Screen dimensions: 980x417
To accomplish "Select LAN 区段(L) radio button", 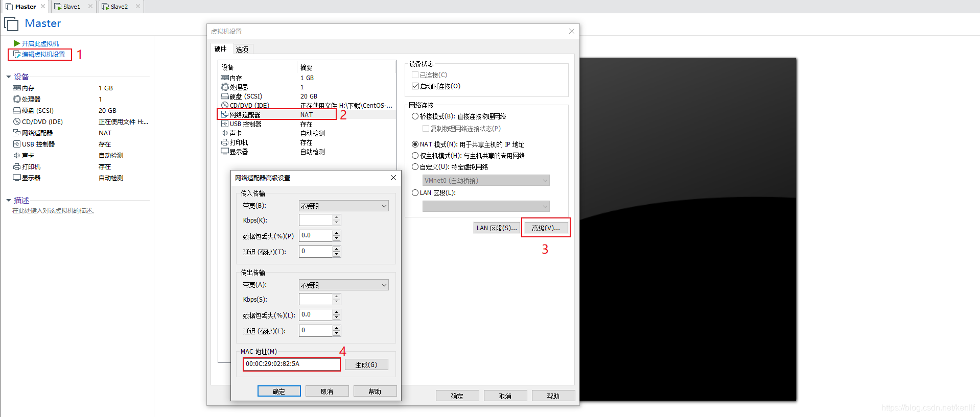I will (415, 192).
